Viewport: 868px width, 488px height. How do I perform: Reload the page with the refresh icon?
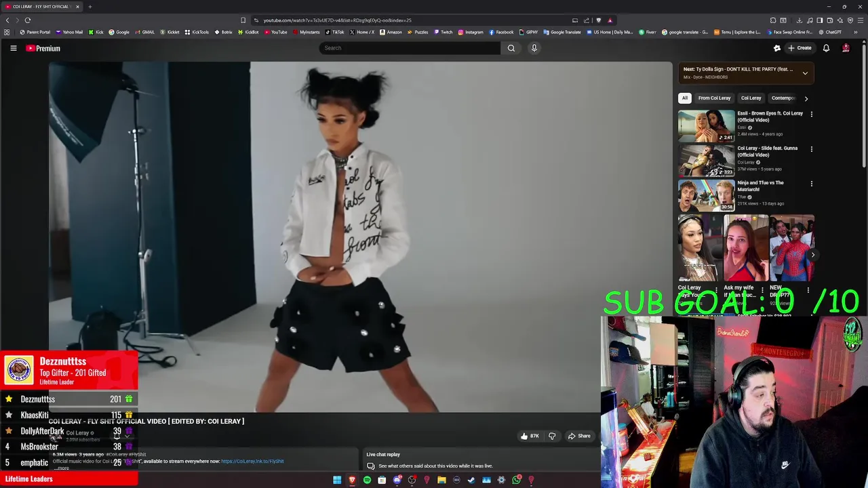click(28, 20)
